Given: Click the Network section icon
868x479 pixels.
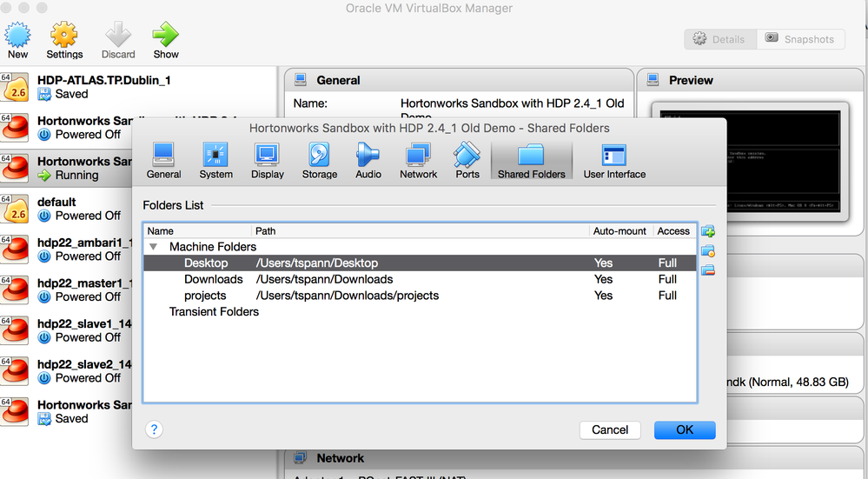Looking at the screenshot, I should [x=301, y=457].
